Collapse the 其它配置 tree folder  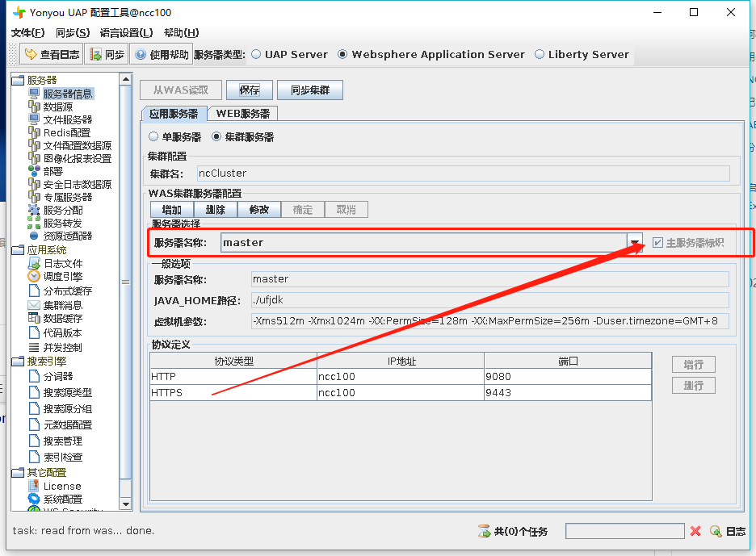[x=18, y=472]
